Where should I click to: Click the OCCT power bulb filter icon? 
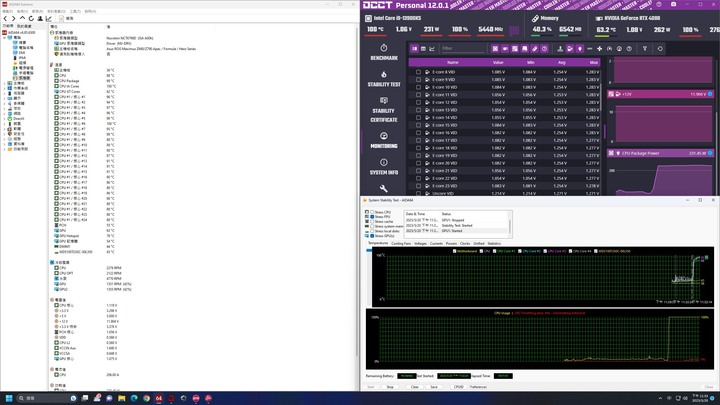(579, 49)
